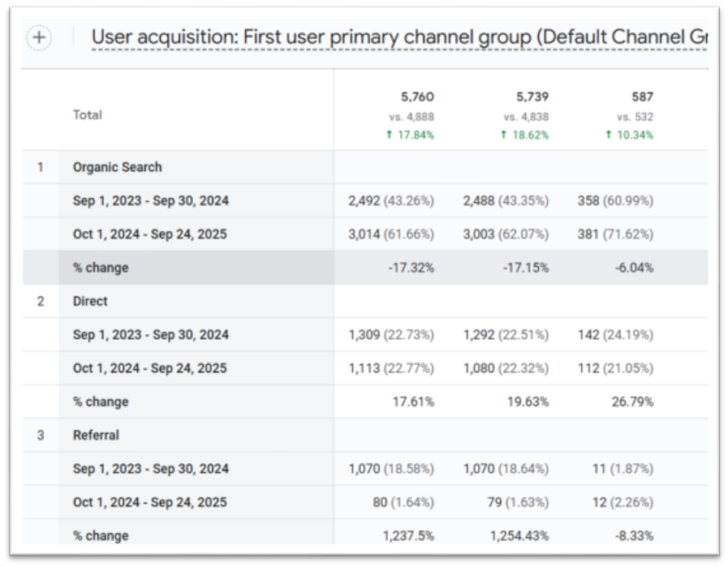The width and height of the screenshot is (728, 567).
Task: Open the User acquisition report title
Action: 398,37
